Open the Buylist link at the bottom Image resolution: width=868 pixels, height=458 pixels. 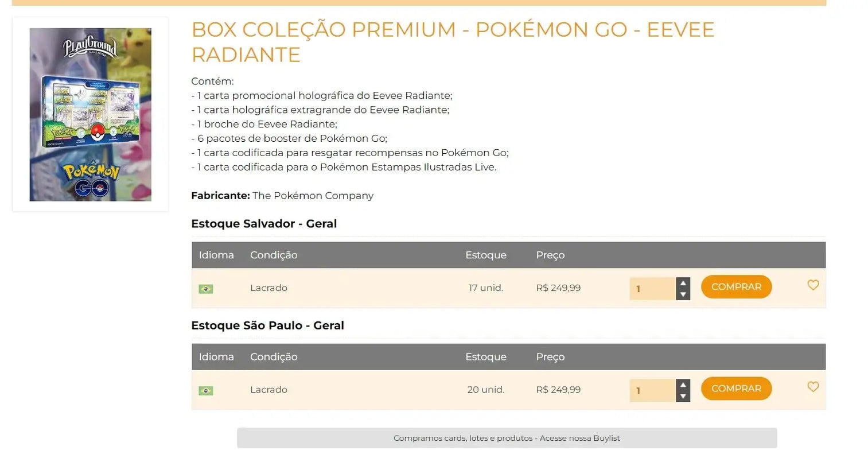click(x=507, y=438)
